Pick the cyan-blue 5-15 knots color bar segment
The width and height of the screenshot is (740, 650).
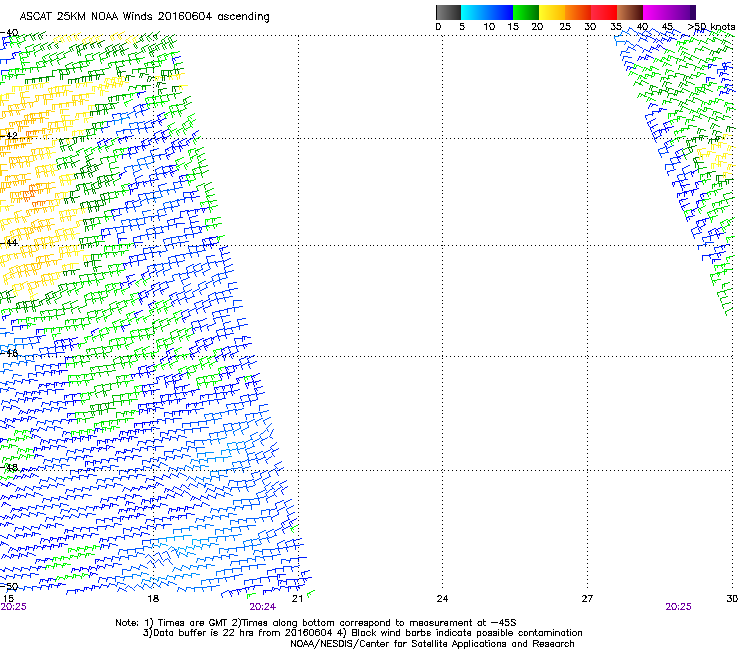click(x=487, y=12)
